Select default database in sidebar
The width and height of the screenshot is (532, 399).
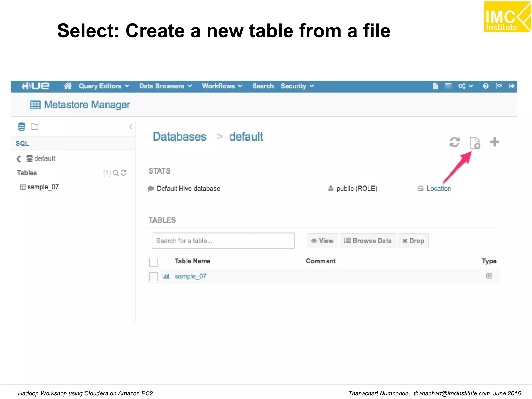[x=41, y=158]
